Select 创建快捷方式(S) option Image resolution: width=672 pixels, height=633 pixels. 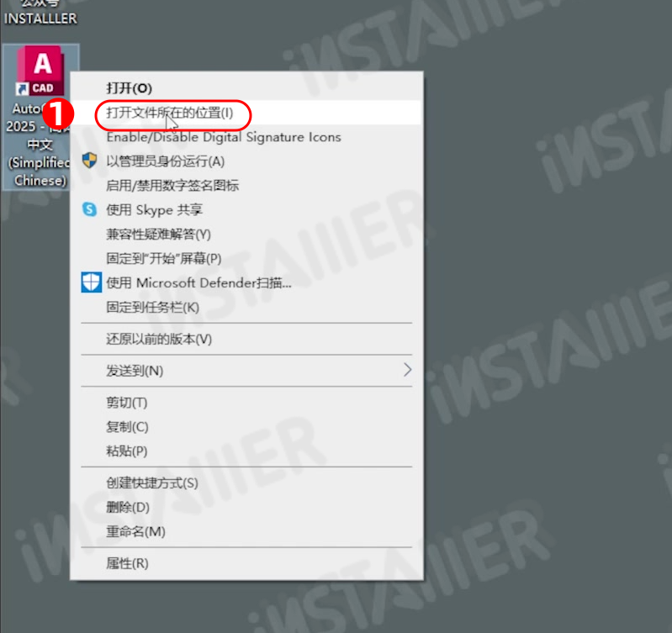click(x=246, y=483)
